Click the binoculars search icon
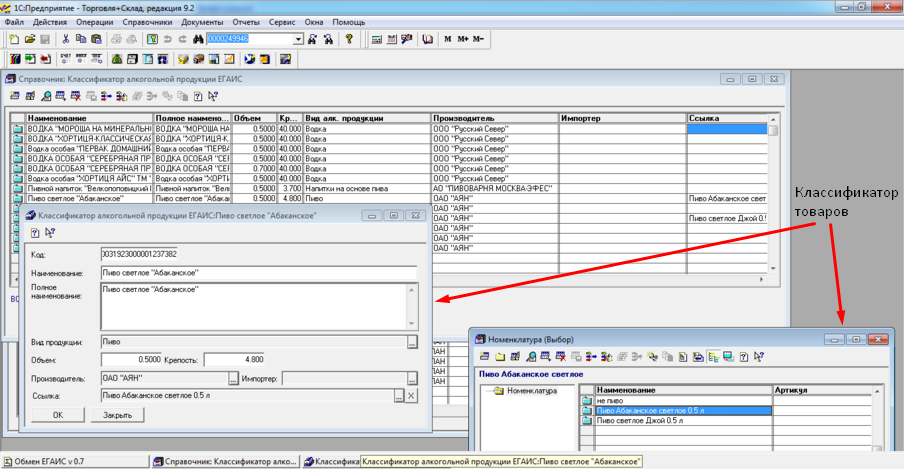The height and width of the screenshot is (469, 904). pyautogui.click(x=198, y=39)
